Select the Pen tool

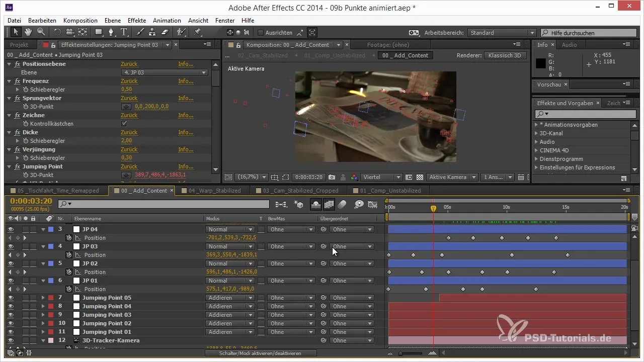pos(112,33)
